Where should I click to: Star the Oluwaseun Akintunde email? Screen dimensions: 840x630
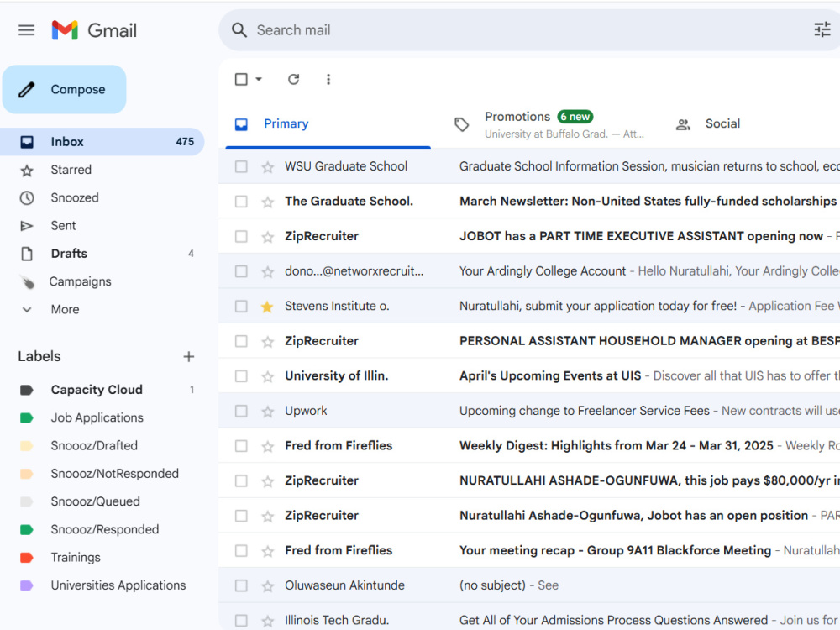pos(267,586)
